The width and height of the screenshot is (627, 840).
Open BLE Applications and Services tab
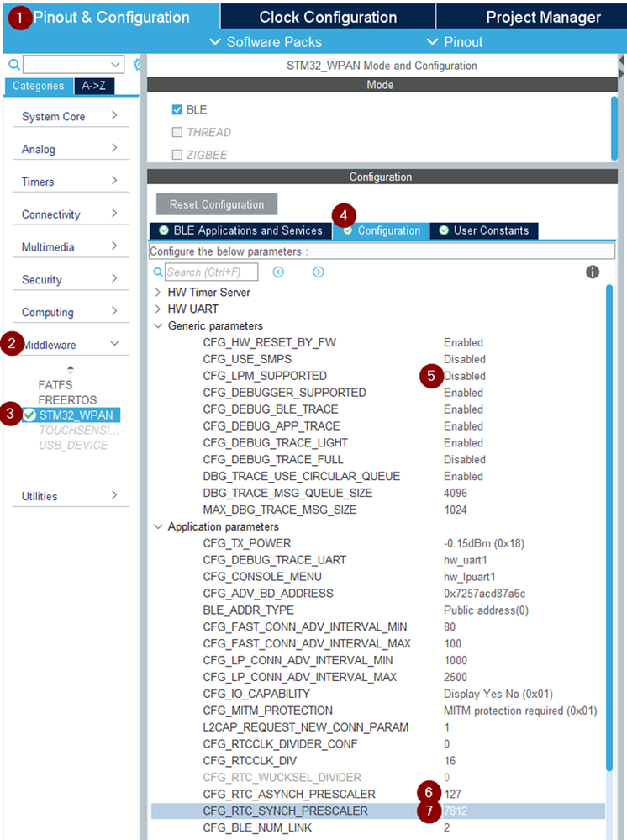click(x=241, y=230)
